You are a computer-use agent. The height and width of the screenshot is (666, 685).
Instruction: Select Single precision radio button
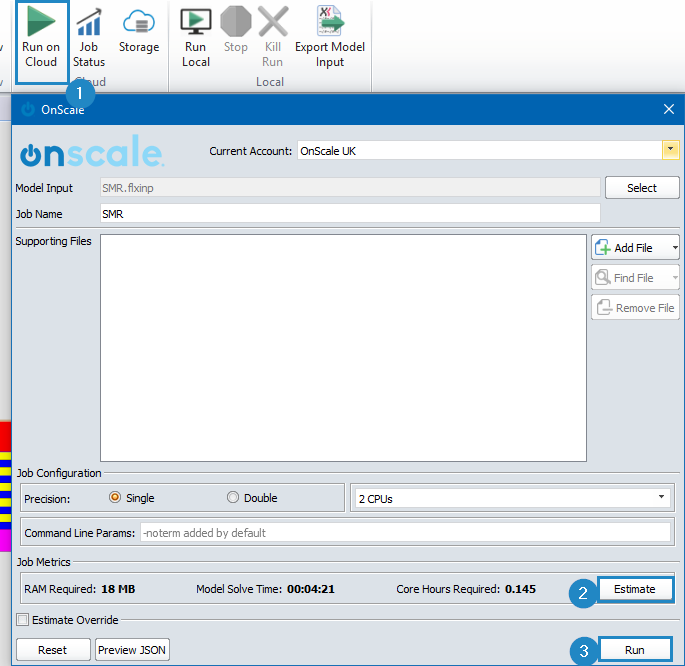[115, 497]
